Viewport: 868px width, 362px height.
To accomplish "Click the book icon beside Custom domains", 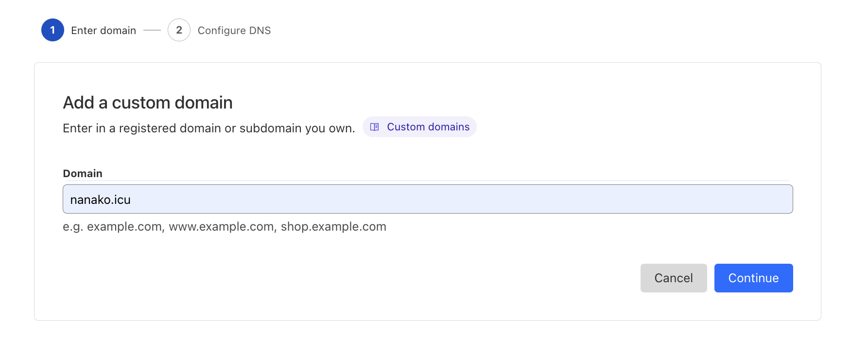I will tap(374, 127).
